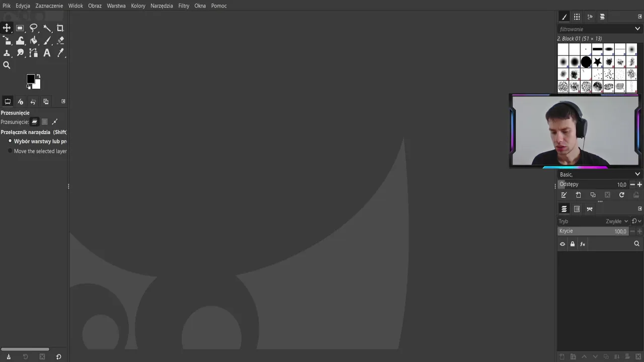Choose 'Move the selected layer' radio option

point(37,151)
